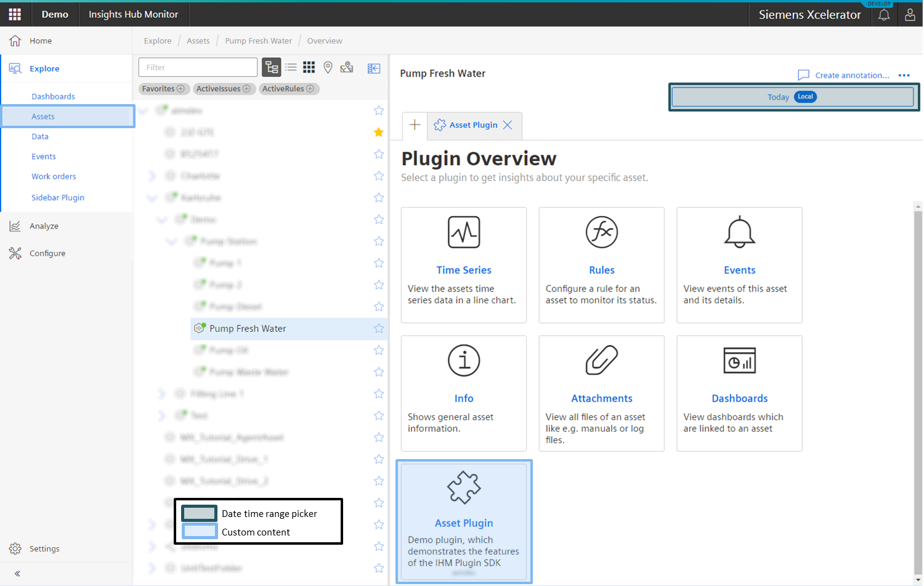Unfavorite the yellow starred asset

coord(379,132)
